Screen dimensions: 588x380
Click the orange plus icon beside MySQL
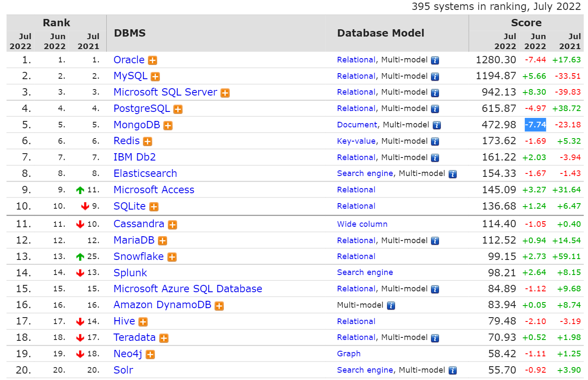pyautogui.click(x=155, y=77)
